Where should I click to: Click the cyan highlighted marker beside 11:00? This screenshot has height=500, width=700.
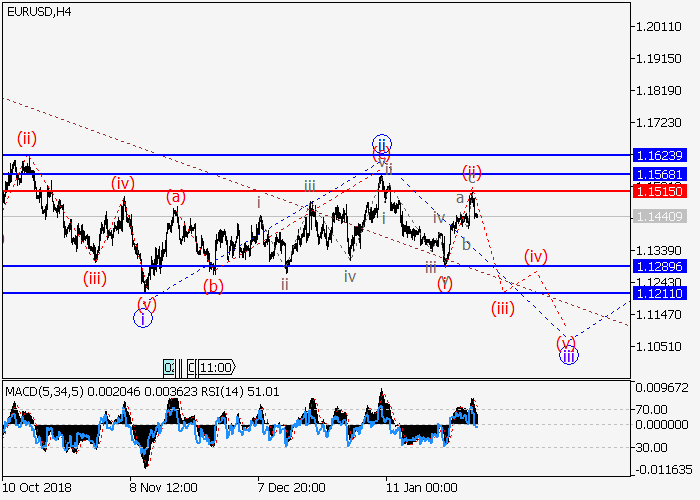tap(170, 367)
